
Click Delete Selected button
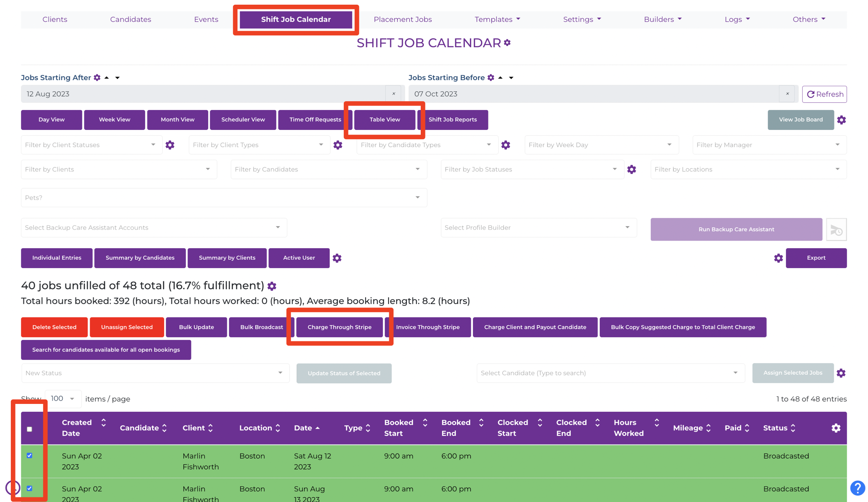click(x=54, y=327)
